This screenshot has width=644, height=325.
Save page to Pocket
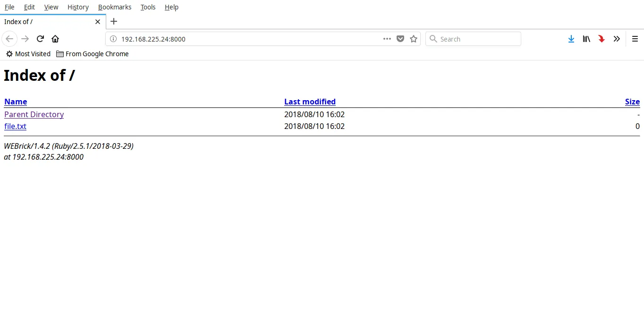tap(400, 39)
